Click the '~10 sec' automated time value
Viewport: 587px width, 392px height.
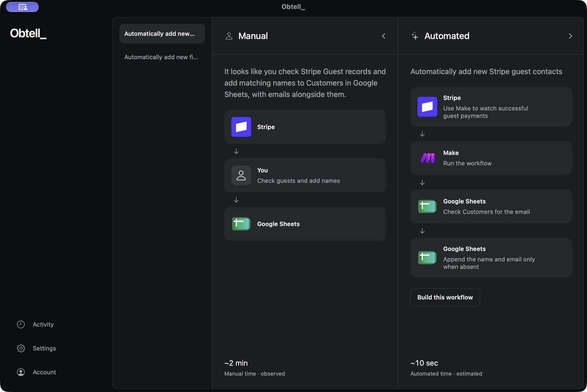point(424,363)
